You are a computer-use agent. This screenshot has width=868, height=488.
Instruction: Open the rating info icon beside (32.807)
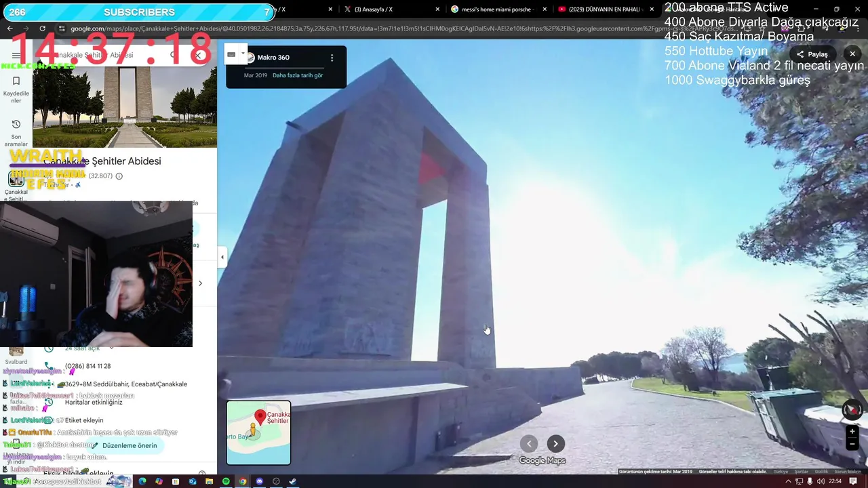click(119, 176)
